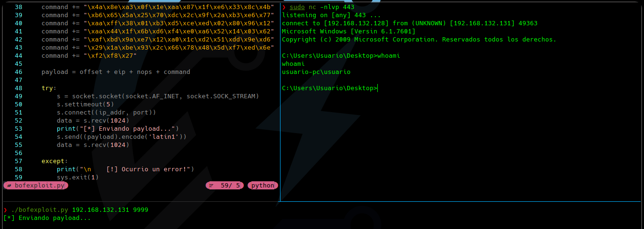Click the usuario-pc\usuario output line

click(316, 72)
